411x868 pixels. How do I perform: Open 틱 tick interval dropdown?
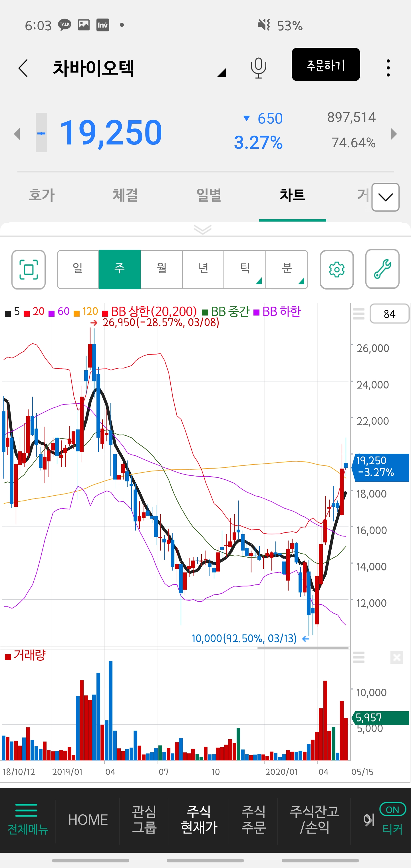(x=245, y=270)
